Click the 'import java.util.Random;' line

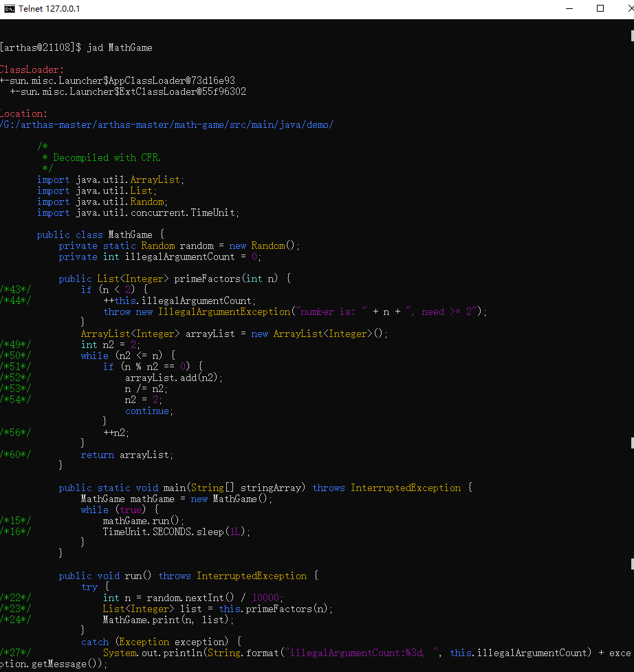point(102,202)
